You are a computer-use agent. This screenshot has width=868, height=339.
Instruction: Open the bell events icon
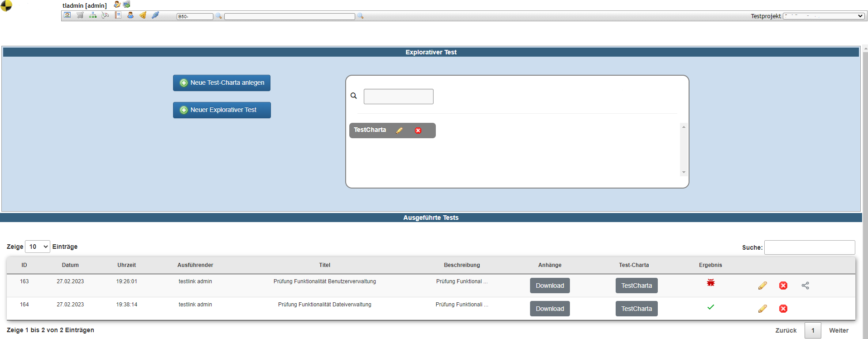[143, 15]
